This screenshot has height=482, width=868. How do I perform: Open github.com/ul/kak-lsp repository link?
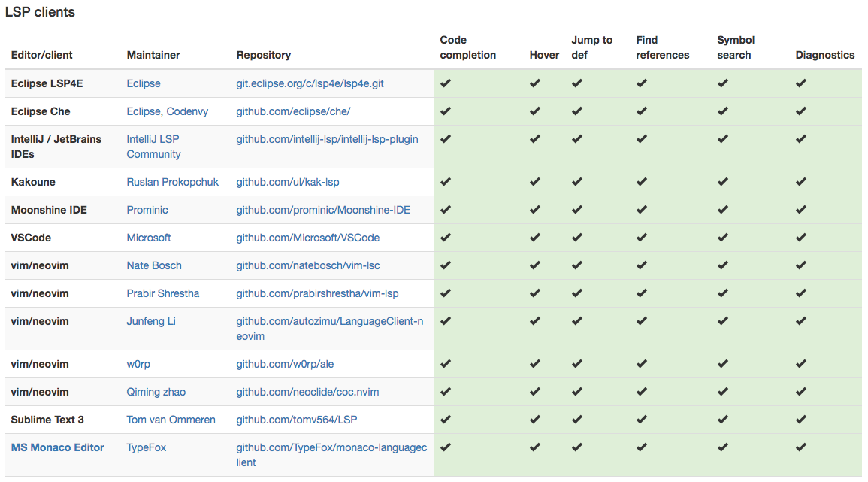coord(288,182)
